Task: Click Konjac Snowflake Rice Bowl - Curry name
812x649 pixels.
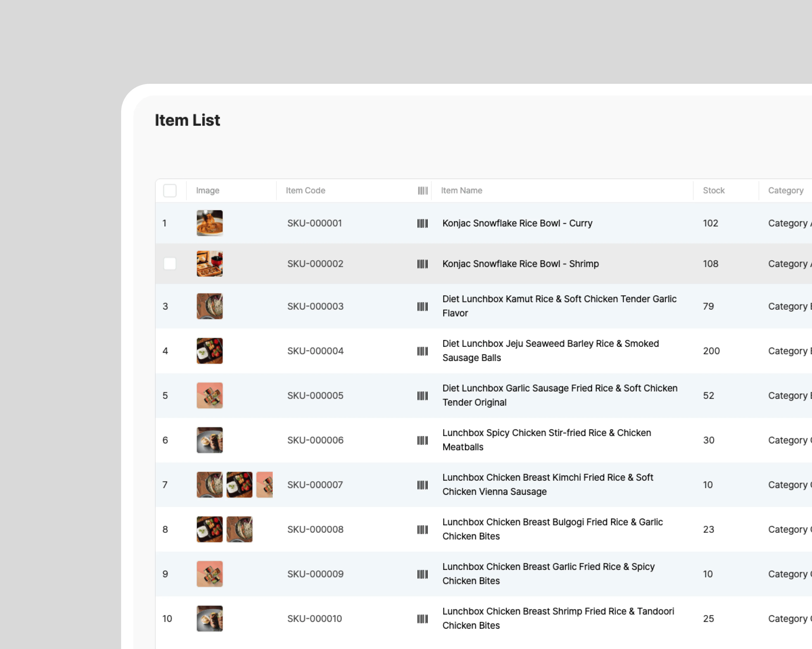Action: coord(517,223)
